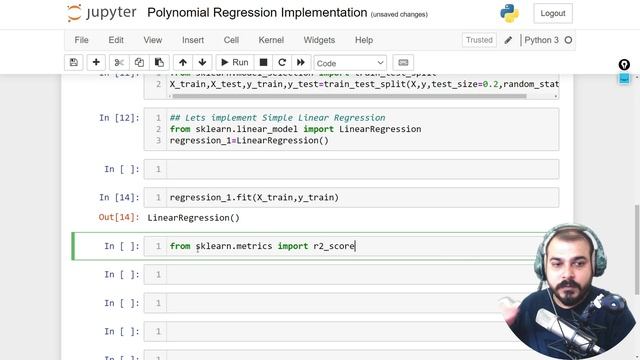Click the pencil edit icon
640x360 pixels.
508,40
